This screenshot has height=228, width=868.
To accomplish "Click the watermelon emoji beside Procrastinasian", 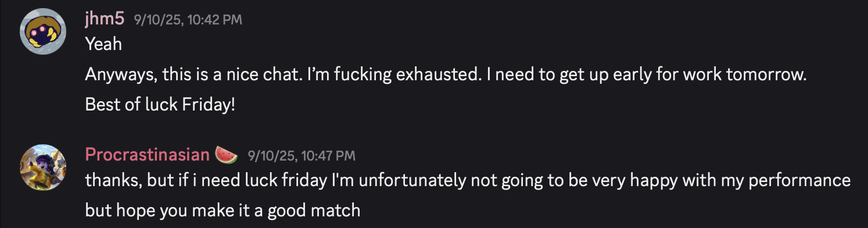I will [226, 155].
